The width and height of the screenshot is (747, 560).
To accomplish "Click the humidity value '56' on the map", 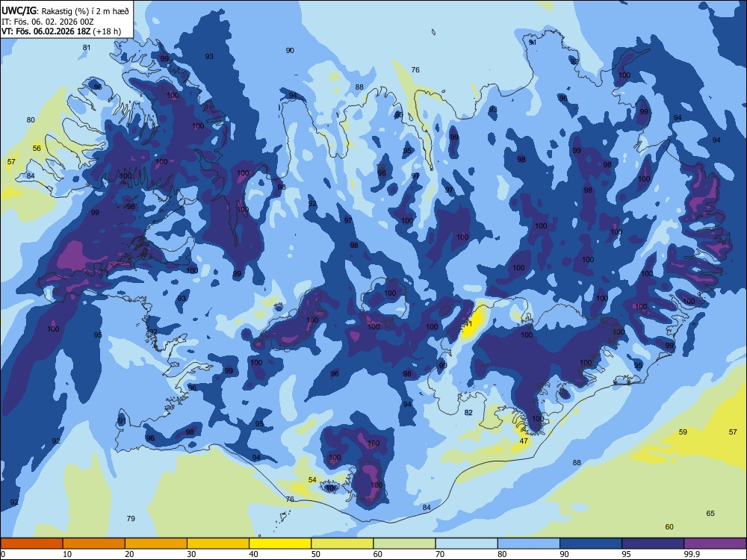I will coord(37,148).
